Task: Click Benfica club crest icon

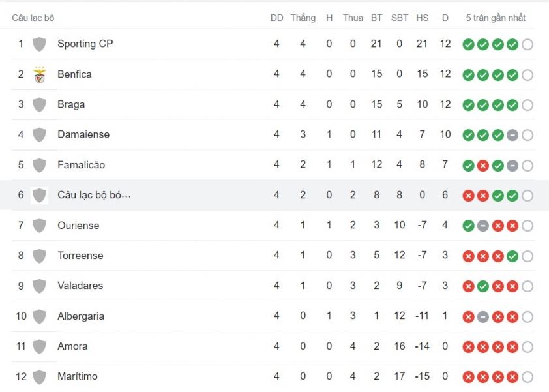Action: click(x=40, y=74)
